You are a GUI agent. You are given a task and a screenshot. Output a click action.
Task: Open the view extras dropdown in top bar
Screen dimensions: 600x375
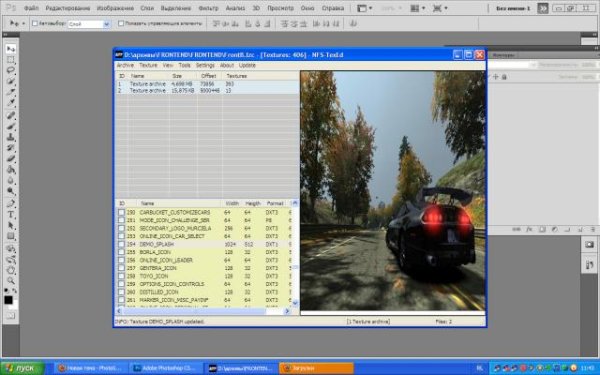pyautogui.click(x=364, y=8)
